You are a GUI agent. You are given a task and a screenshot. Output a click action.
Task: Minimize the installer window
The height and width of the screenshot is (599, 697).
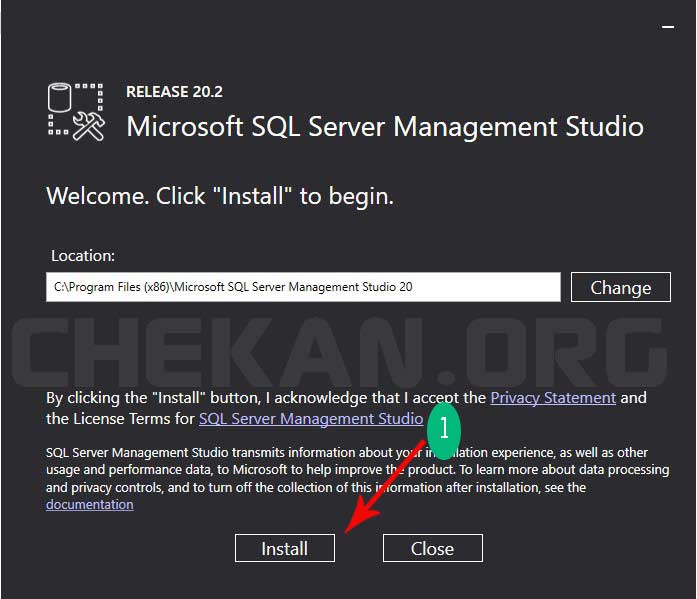[x=668, y=27]
